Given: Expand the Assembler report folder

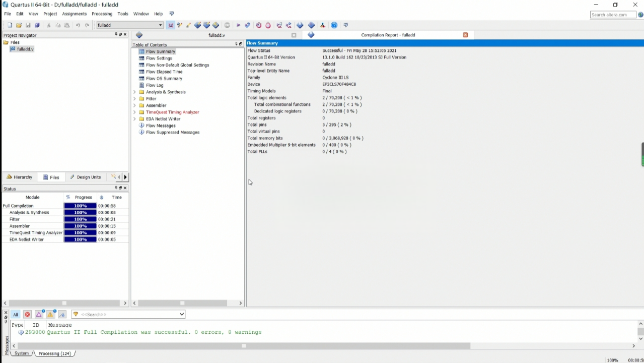Looking at the screenshot, I should coord(134,105).
